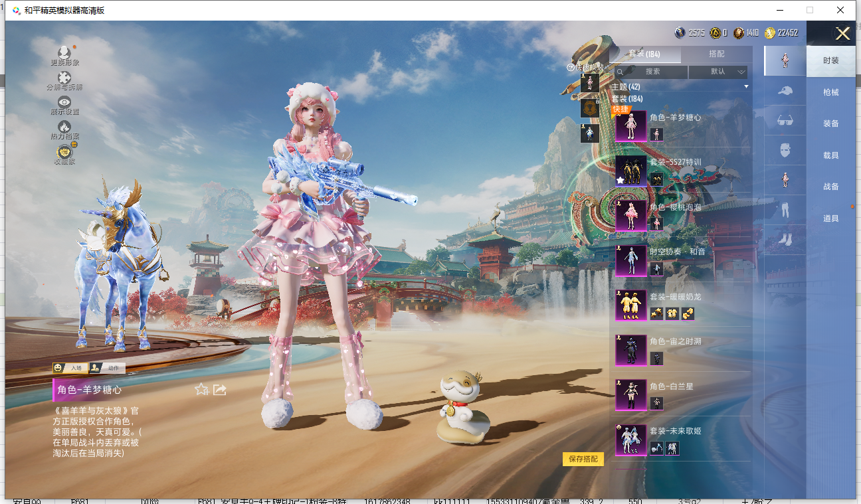Screen dimensions: 861x504
Task: Select the 装备 category tab
Action: click(x=830, y=124)
